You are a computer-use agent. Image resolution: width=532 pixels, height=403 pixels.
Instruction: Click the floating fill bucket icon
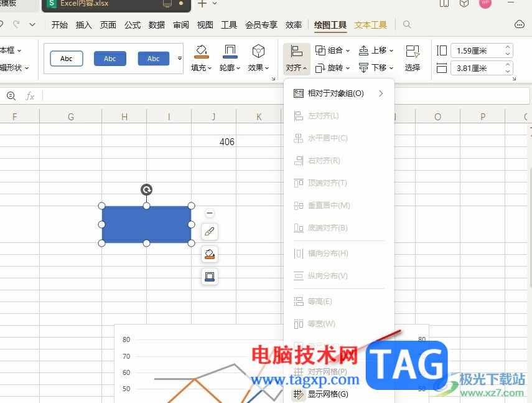tap(210, 254)
